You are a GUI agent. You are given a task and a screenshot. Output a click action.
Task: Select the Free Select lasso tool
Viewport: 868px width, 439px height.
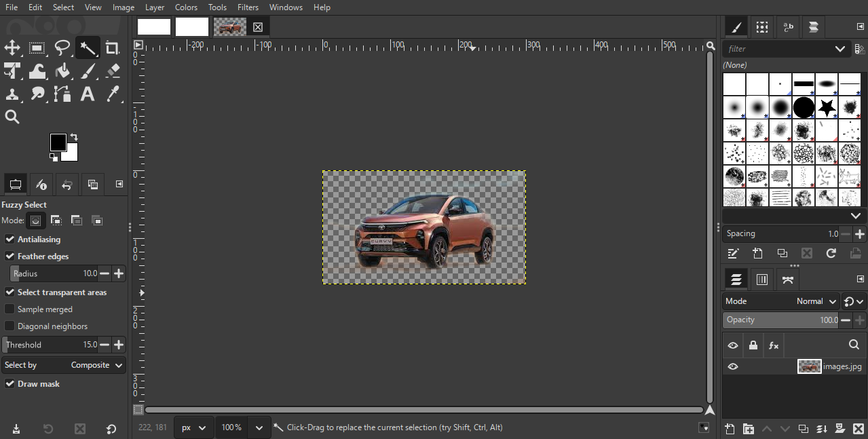coord(62,48)
